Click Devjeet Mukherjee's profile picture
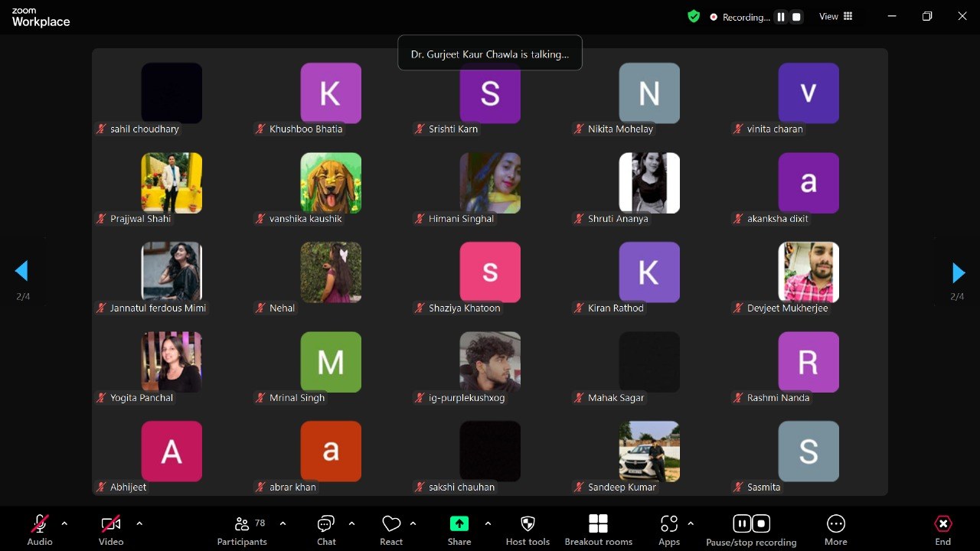Viewport: 980px width, 551px height. (808, 272)
